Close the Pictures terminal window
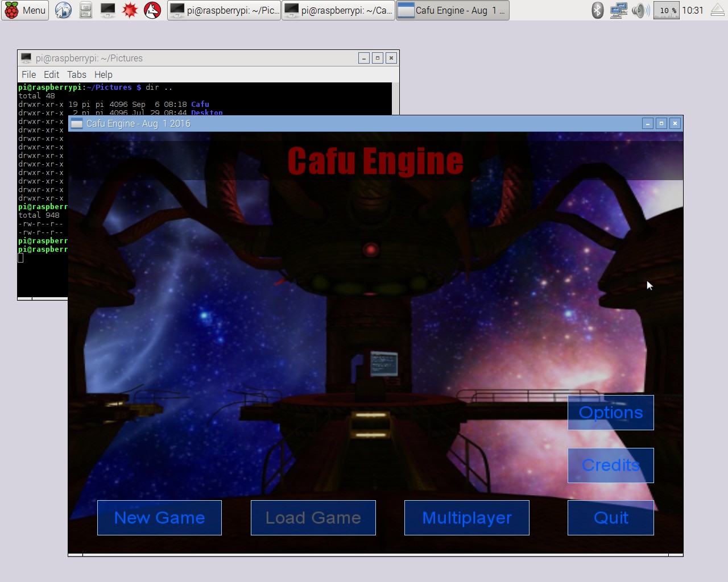 [391, 58]
